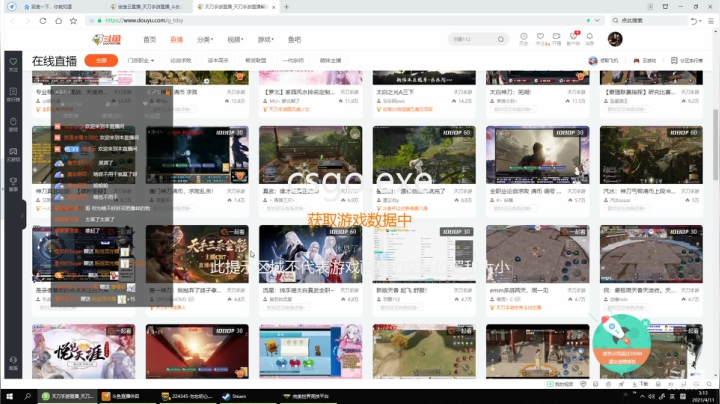Open stream thumbnail with three white-haired characters
The width and height of the screenshot is (720, 404).
point(310,254)
